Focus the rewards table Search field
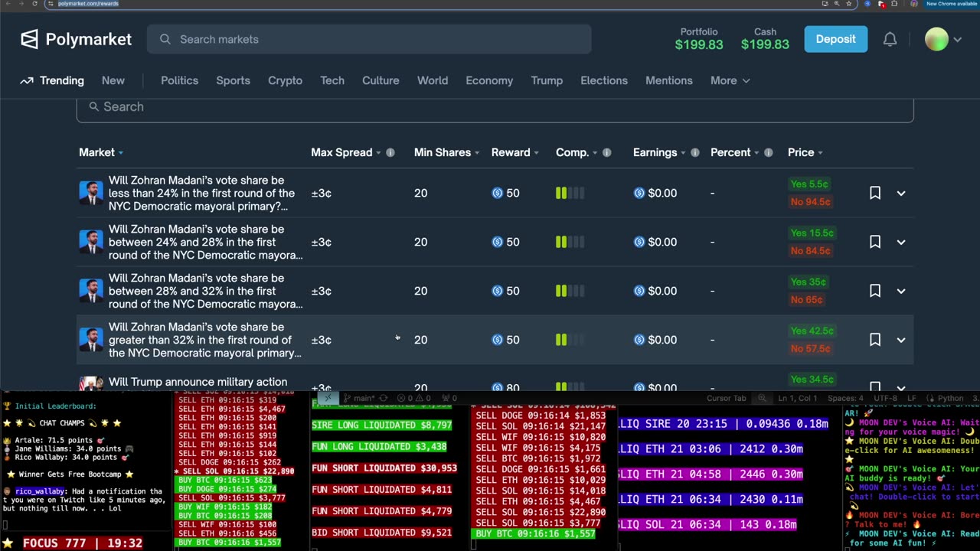 click(495, 107)
